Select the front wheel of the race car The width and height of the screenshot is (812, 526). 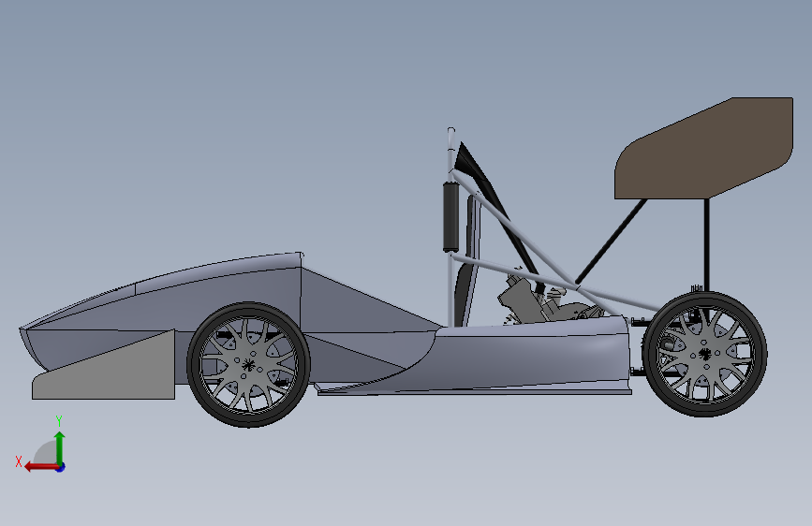[248, 364]
